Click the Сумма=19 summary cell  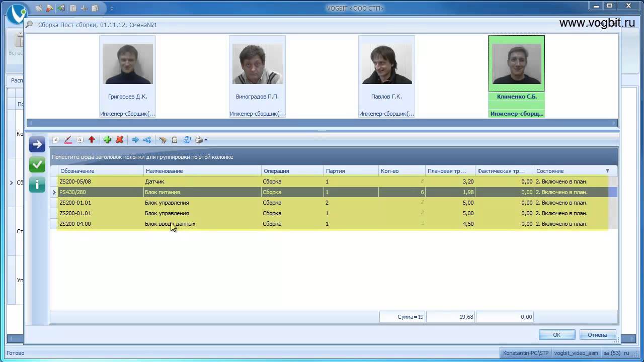(403, 317)
